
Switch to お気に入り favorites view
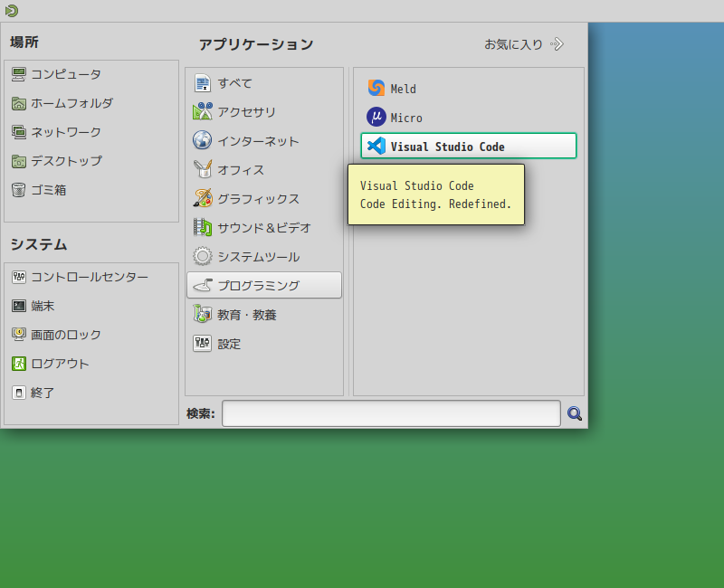524,44
